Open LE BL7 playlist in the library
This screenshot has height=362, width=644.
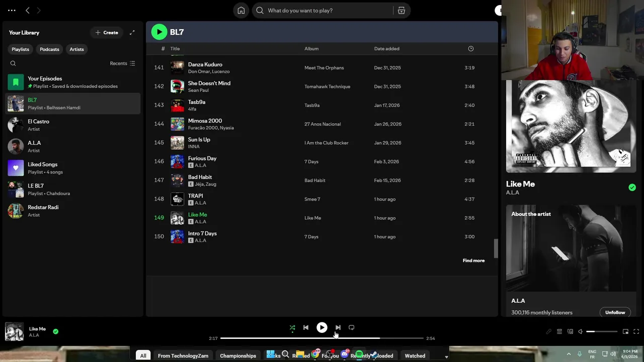coord(73,190)
